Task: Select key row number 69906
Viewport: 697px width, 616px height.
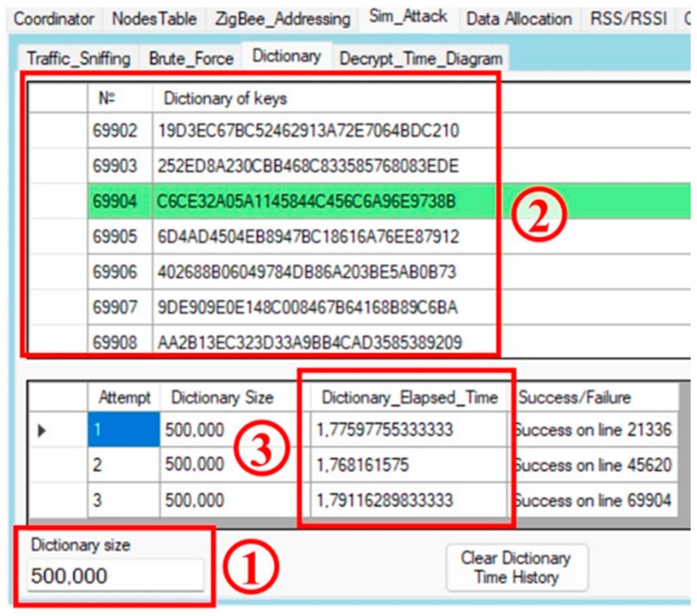Action: (x=115, y=272)
